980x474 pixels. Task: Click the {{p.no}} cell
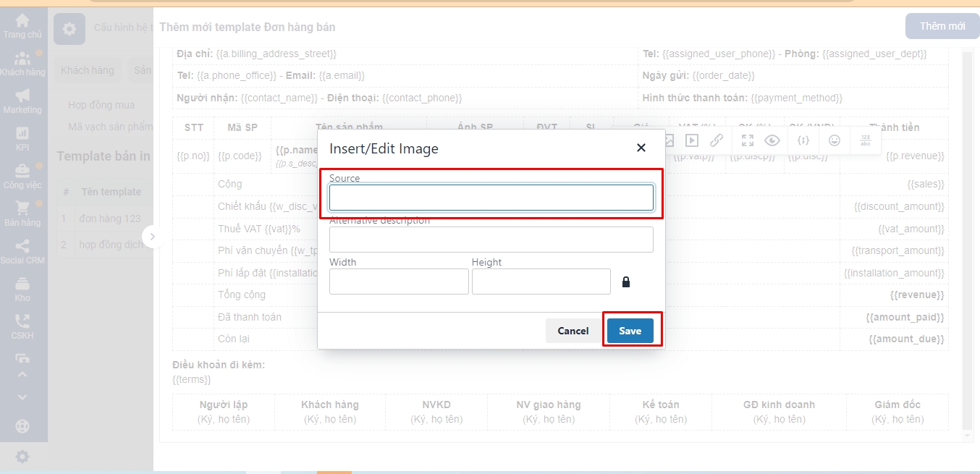pos(193,156)
